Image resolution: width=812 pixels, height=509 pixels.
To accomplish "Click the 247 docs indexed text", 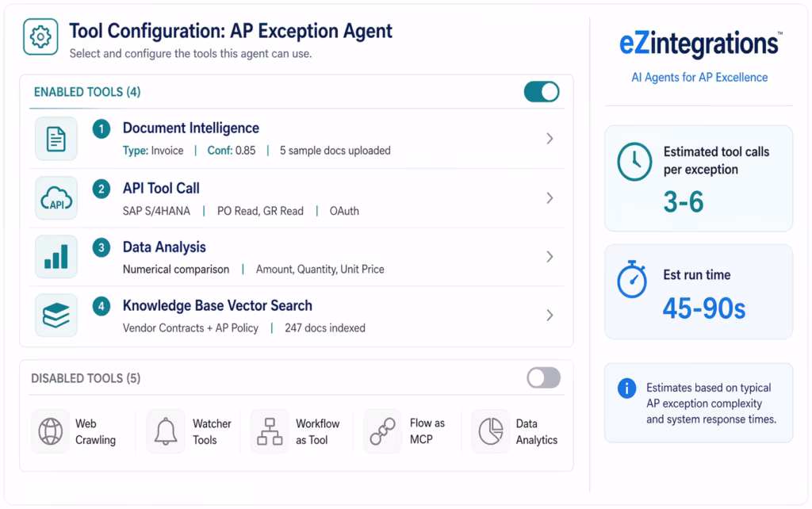I will [x=324, y=328].
